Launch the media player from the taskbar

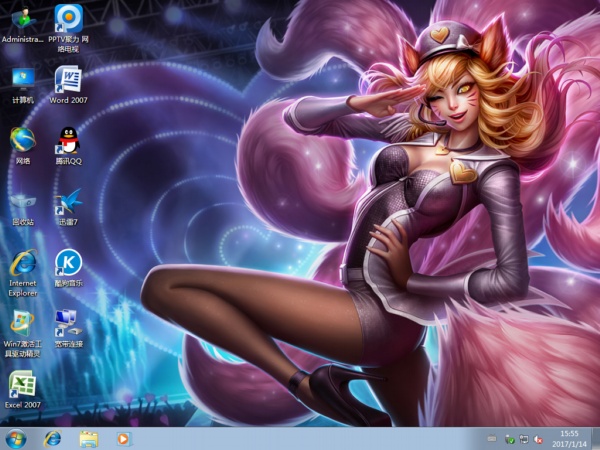(123, 439)
